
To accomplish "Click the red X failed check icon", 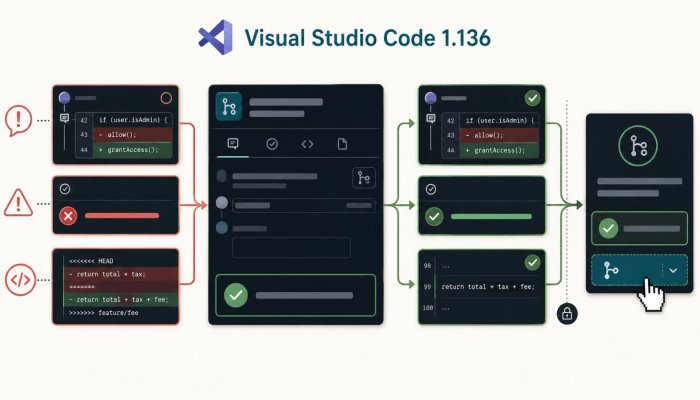I will point(68,216).
